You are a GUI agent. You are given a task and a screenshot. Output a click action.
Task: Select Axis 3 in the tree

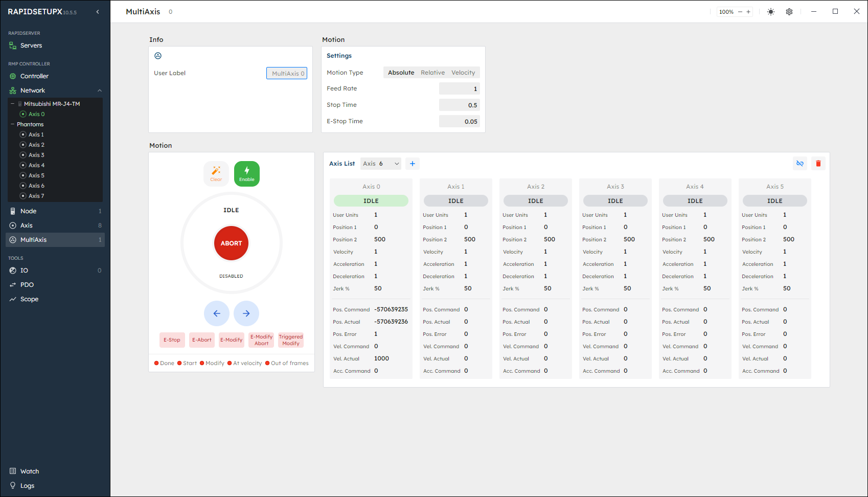tap(36, 155)
